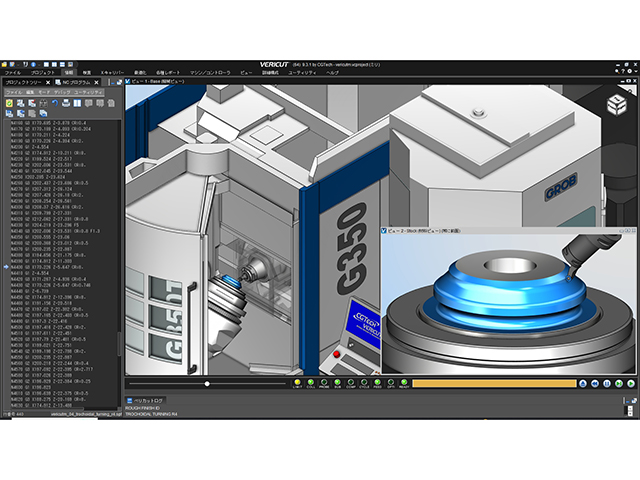The height and width of the screenshot is (480, 640).
Task: Click the View 2 Stock window title bar
Action: [508, 231]
